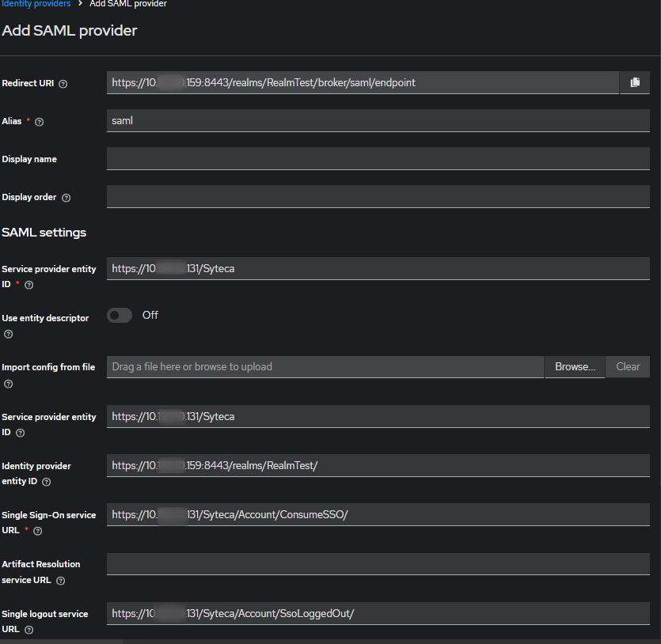Go back to Identity providers breadcrumb
This screenshot has width=661, height=644.
tap(35, 4)
